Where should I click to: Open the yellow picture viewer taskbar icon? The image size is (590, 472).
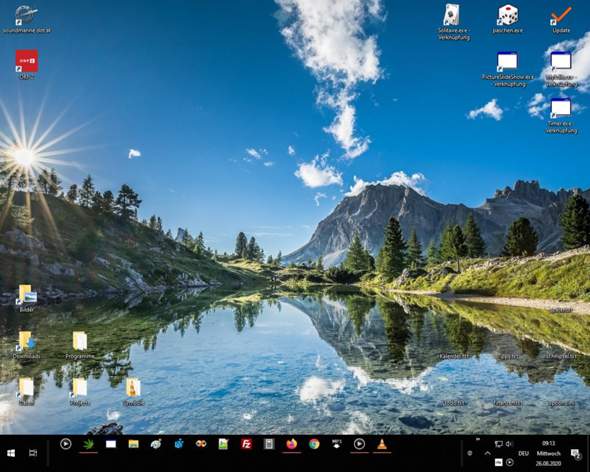point(134,445)
